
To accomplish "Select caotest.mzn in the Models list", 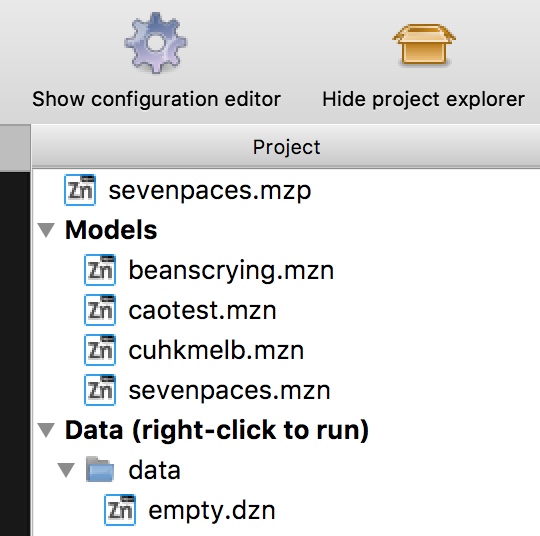I will (x=202, y=310).
